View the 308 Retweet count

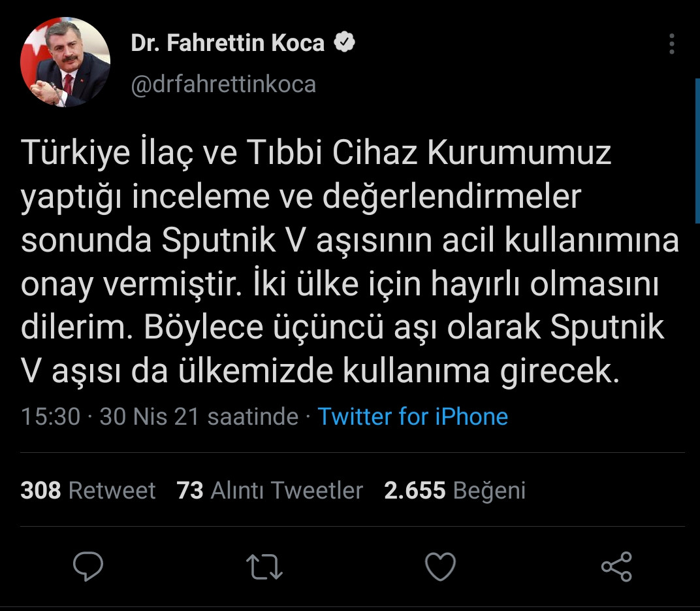[88, 490]
